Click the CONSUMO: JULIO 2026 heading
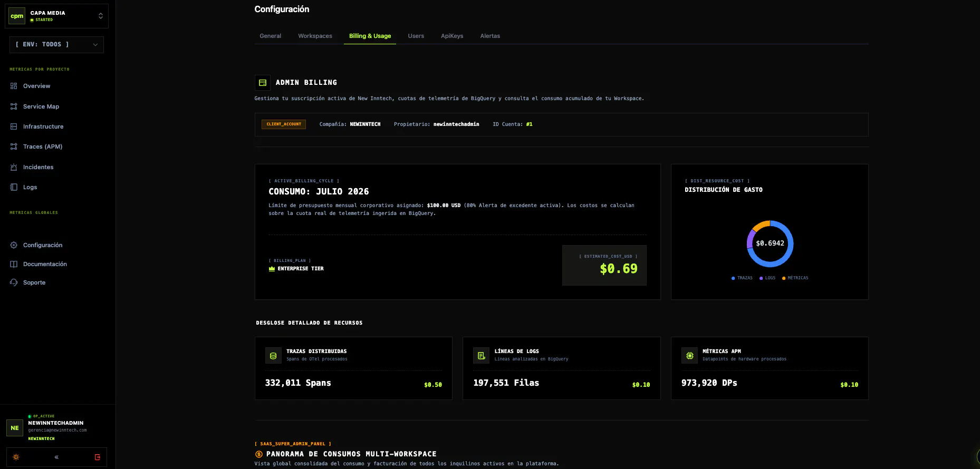This screenshot has width=980, height=469. 319,192
